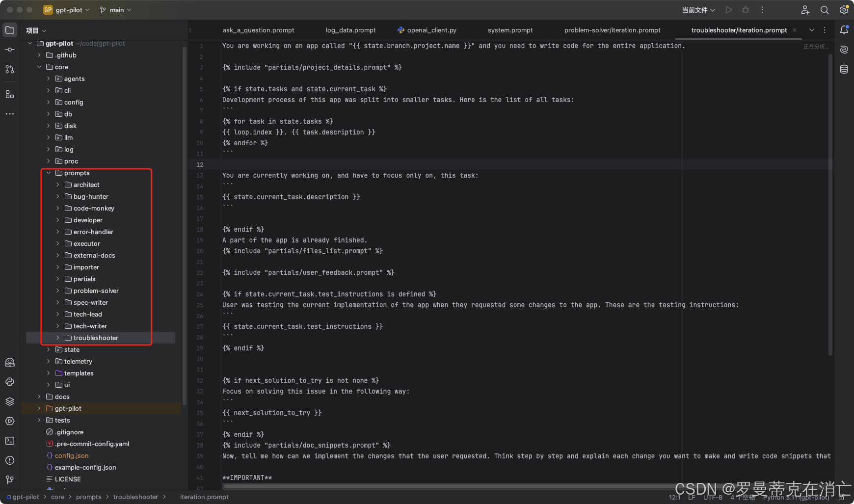
Task: Expand the troubleshooter folder
Action: [x=58, y=338]
